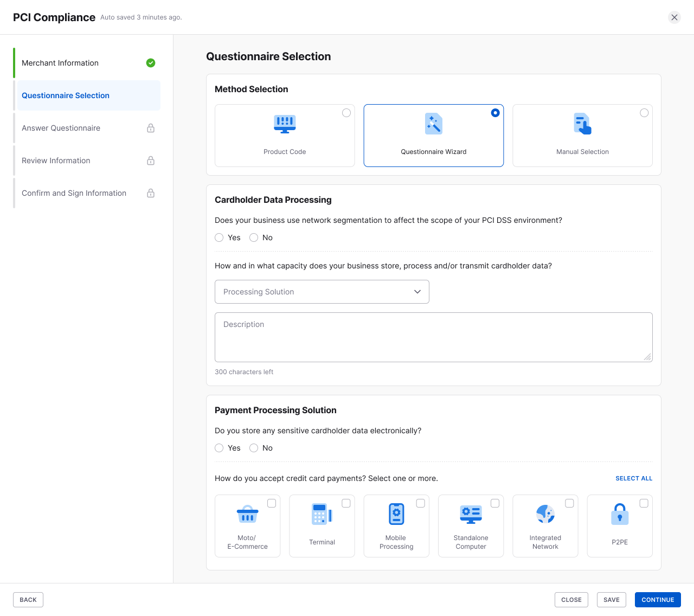Viewport: 694px width, 616px height.
Task: Click the SELECT ALL link
Action: (634, 478)
